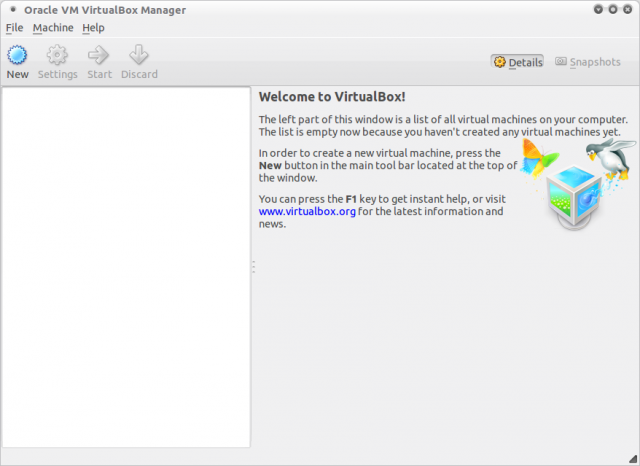Click the splitter handle between the panes
This screenshot has height=466, width=640.
(x=254, y=267)
